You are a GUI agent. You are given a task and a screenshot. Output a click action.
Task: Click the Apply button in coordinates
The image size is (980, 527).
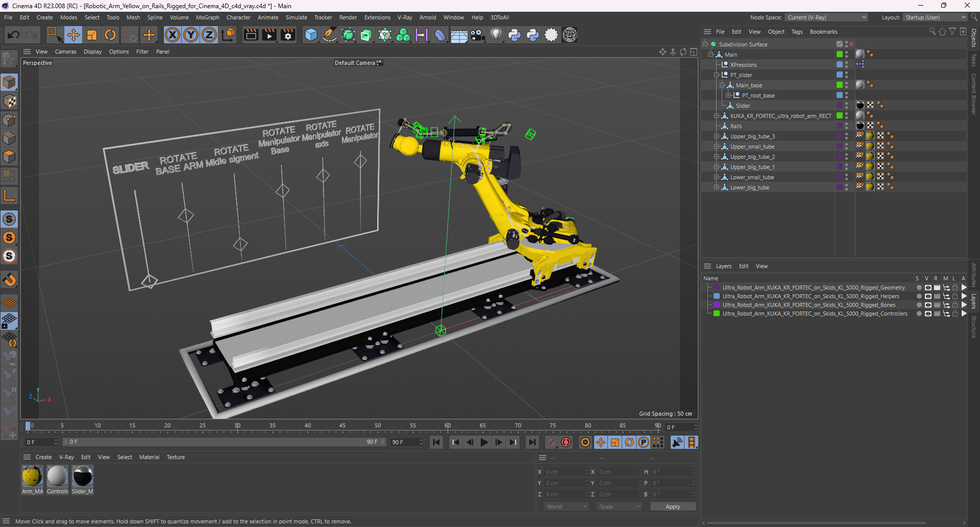point(673,507)
